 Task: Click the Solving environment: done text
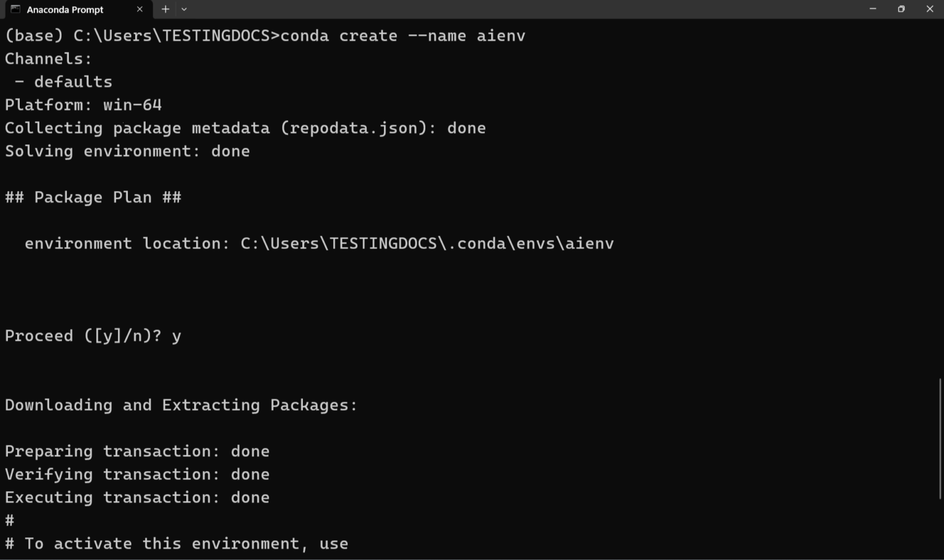click(127, 151)
